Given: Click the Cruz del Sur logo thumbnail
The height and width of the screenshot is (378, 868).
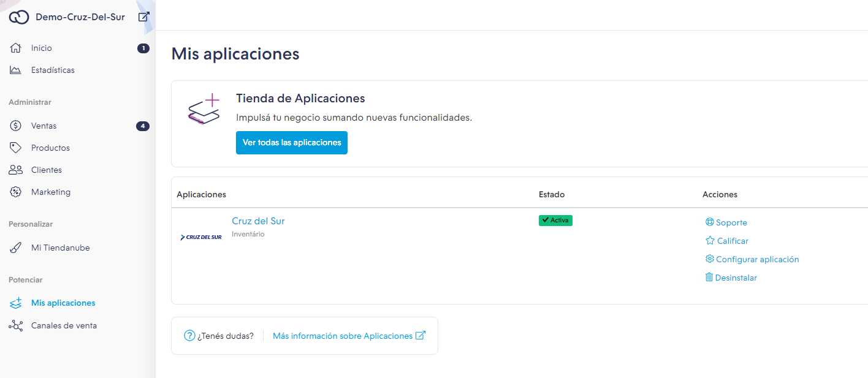Looking at the screenshot, I should (201, 237).
